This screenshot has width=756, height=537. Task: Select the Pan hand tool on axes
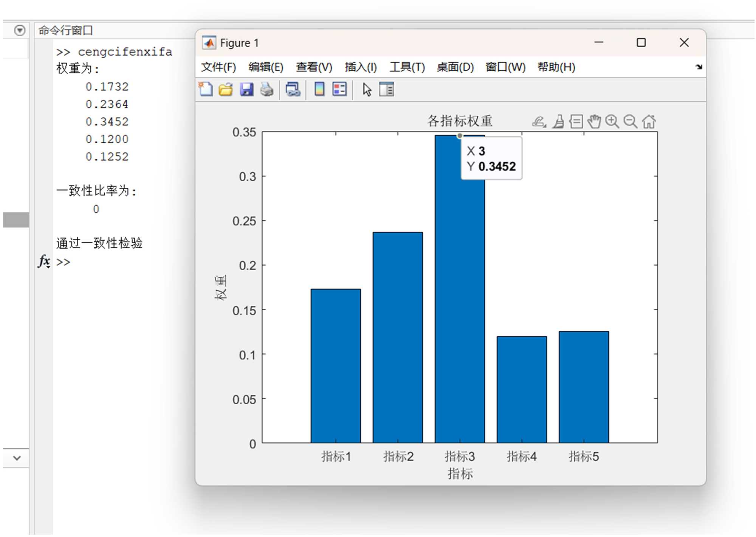tap(595, 122)
